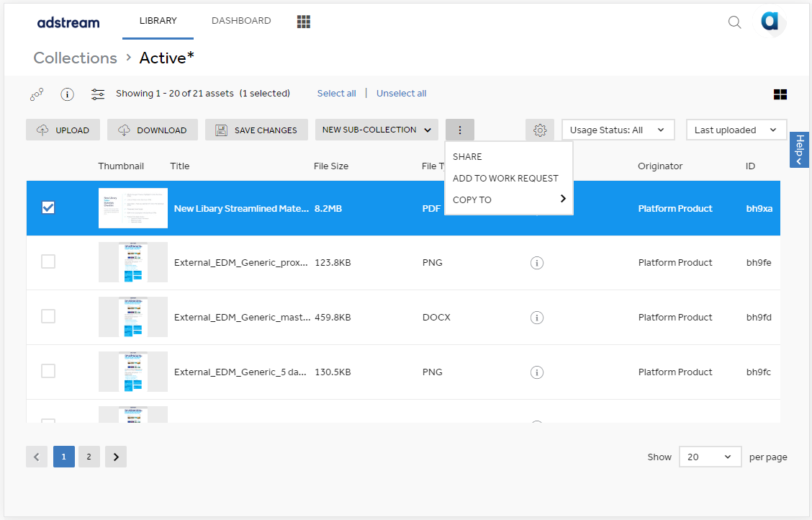Select the External_EDM_Generic_mast asset checkbox

pos(48,316)
